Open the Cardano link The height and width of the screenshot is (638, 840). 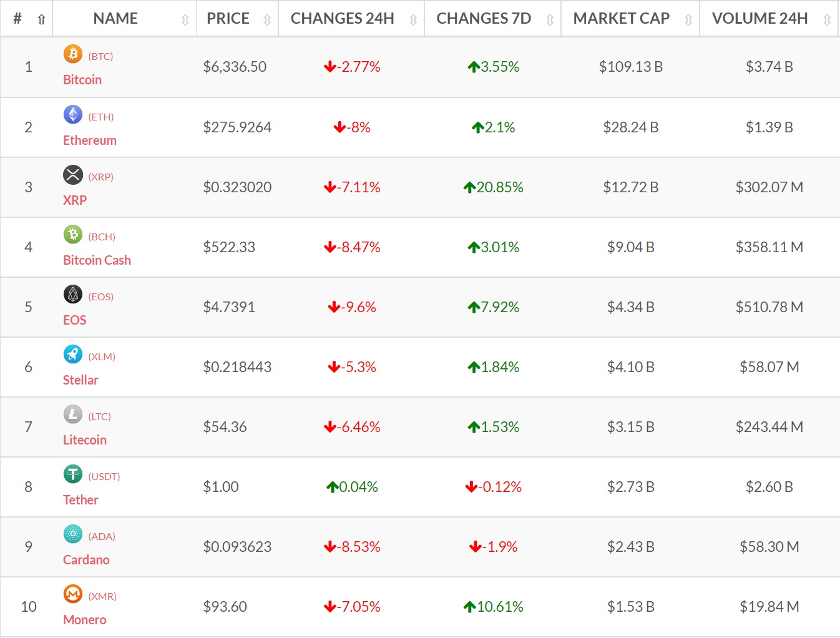(86, 560)
